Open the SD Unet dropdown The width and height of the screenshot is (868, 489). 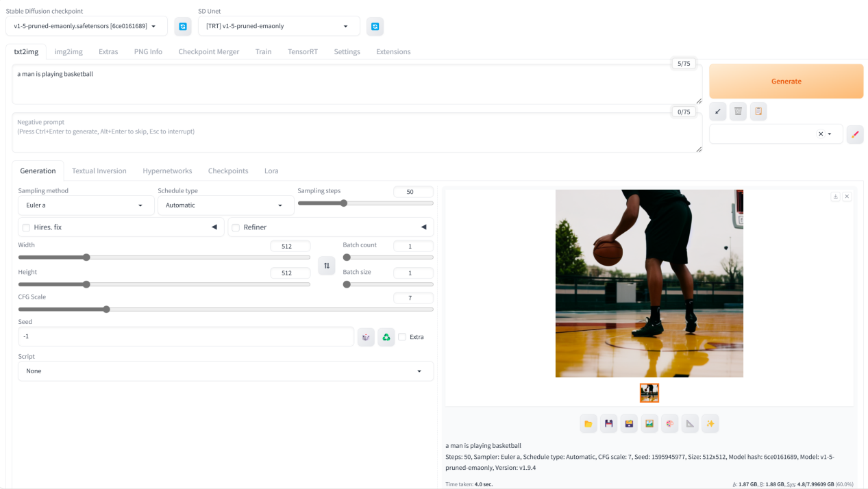279,26
